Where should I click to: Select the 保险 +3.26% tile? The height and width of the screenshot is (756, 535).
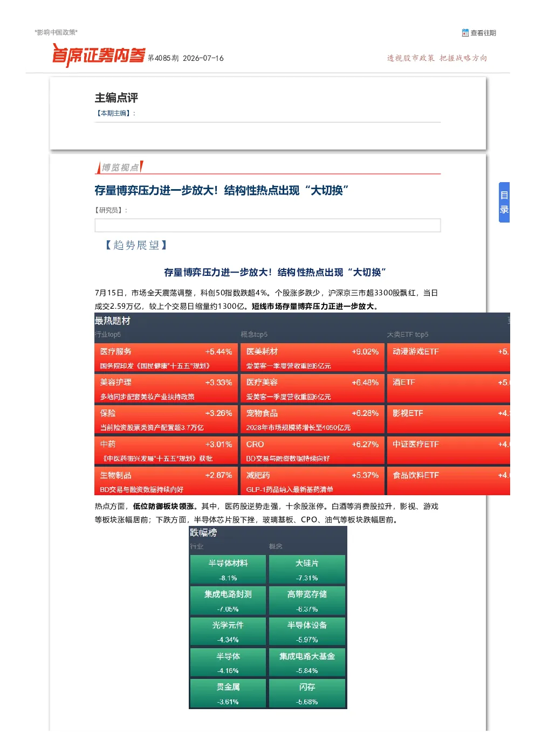pyautogui.click(x=166, y=420)
